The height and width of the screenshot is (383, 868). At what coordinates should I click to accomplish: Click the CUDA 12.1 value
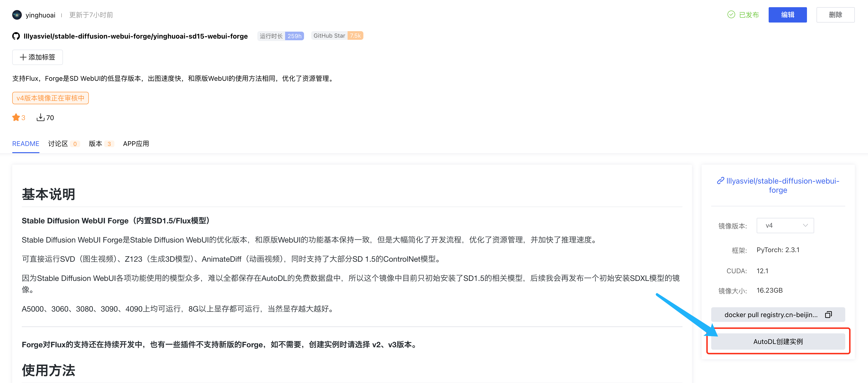pos(762,271)
